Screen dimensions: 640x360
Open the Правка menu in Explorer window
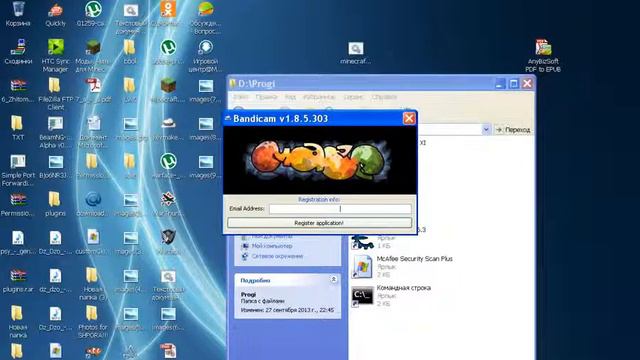click(266, 97)
